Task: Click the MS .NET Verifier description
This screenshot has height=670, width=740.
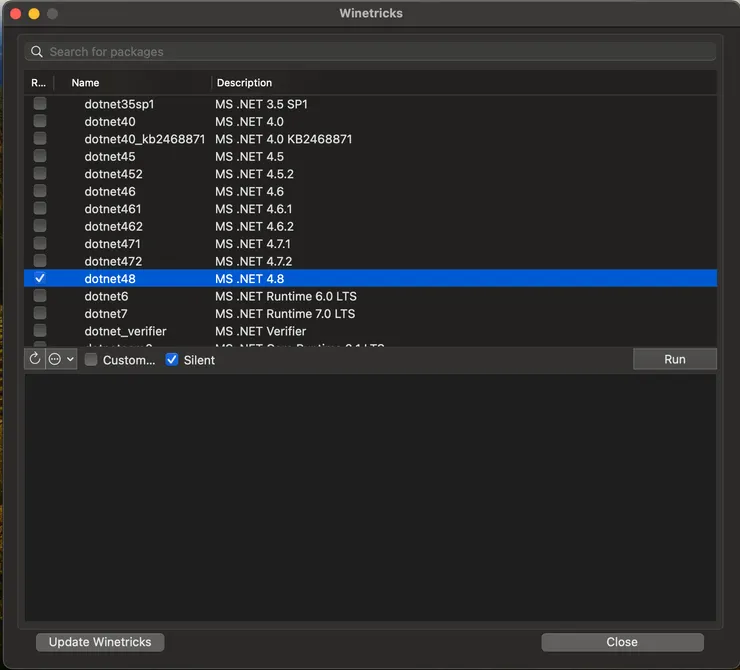Action: [x=261, y=331]
